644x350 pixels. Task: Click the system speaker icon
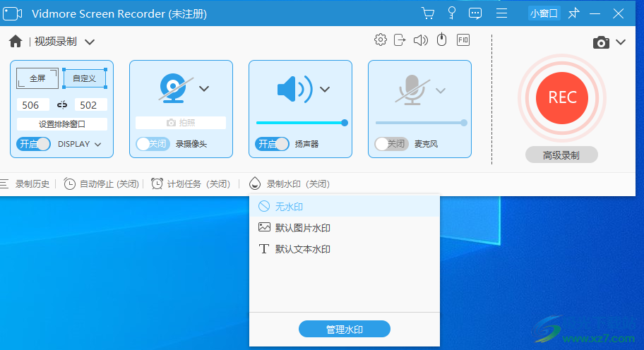pos(294,89)
